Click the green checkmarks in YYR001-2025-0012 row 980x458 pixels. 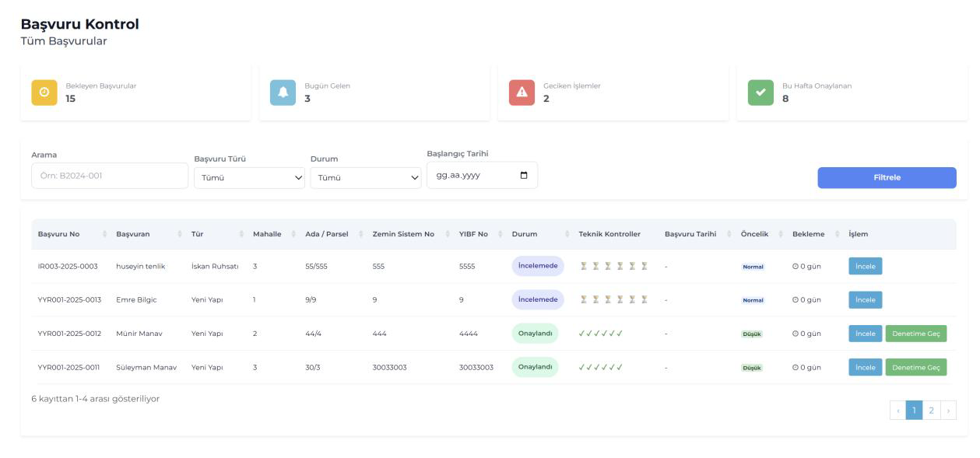click(600, 334)
